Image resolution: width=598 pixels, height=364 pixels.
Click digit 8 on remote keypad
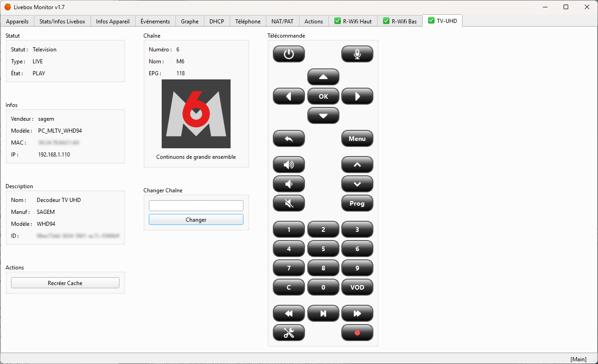[323, 268]
